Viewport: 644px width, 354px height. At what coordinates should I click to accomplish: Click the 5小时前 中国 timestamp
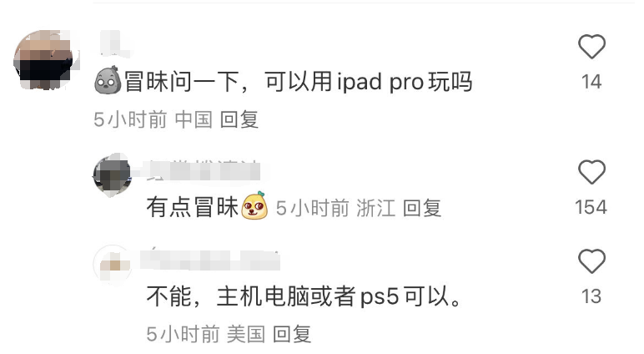coord(153,120)
